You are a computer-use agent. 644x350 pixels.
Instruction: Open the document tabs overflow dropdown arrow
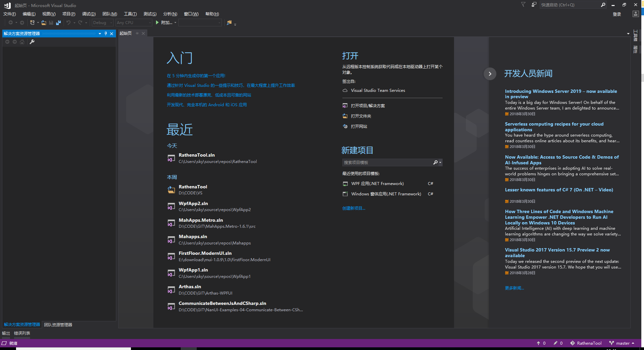(x=628, y=33)
